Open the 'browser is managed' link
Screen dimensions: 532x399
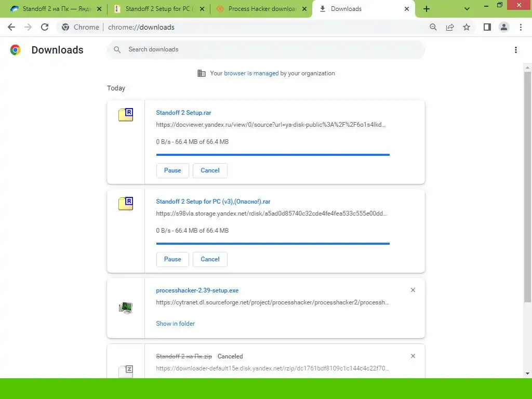click(251, 73)
